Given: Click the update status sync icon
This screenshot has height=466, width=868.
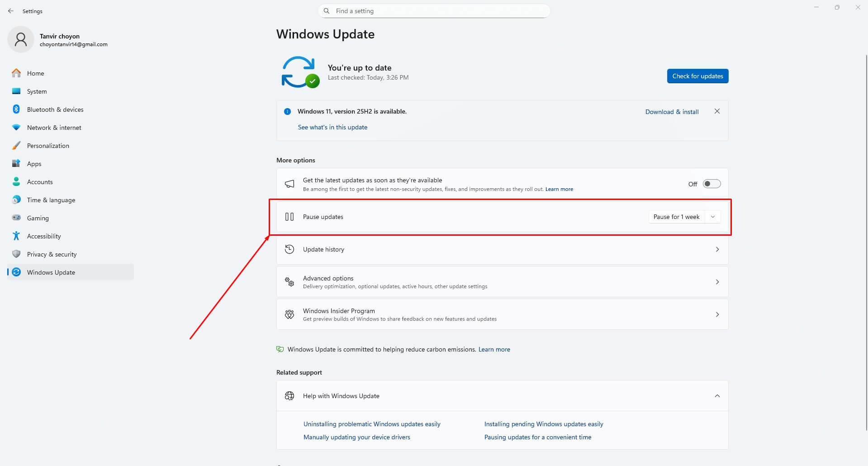Looking at the screenshot, I should coord(300,72).
